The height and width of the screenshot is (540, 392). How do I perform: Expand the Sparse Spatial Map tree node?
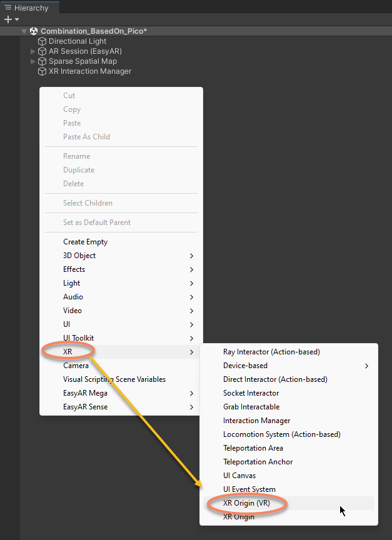33,61
